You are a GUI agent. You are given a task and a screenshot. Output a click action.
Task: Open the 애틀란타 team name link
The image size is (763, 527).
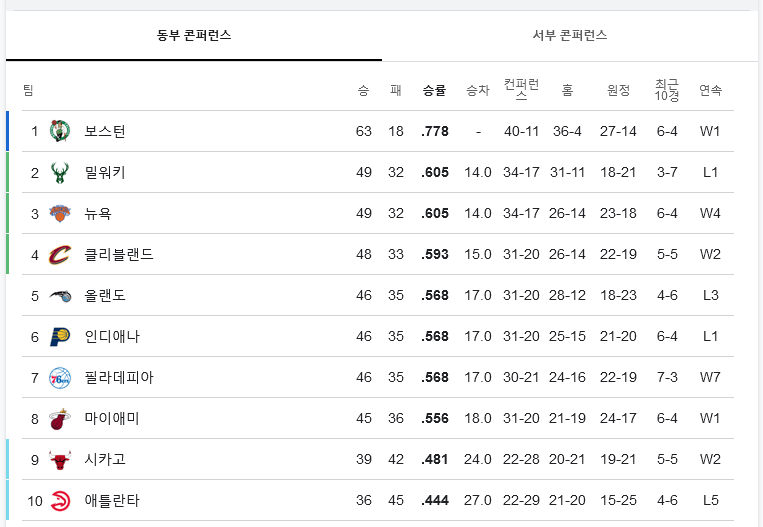(112, 501)
